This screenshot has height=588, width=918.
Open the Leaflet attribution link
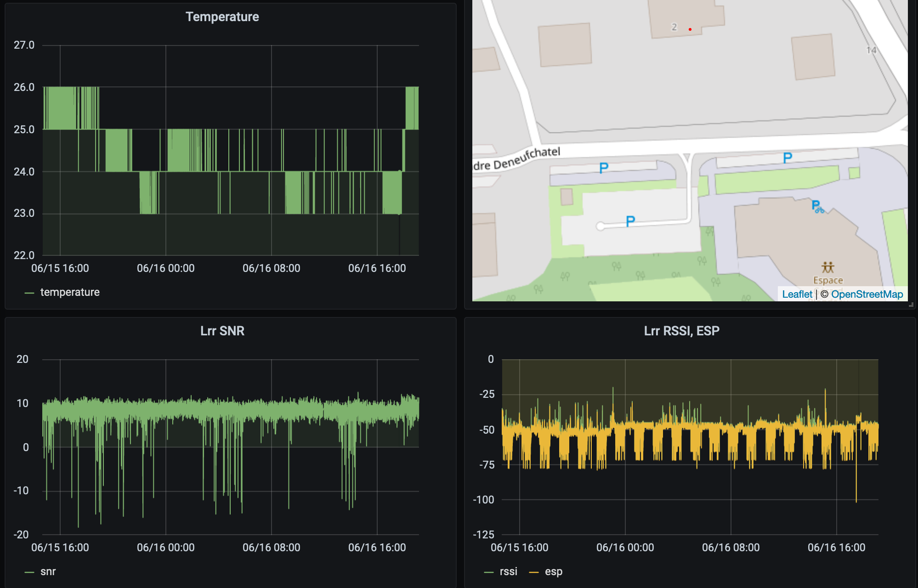(797, 294)
